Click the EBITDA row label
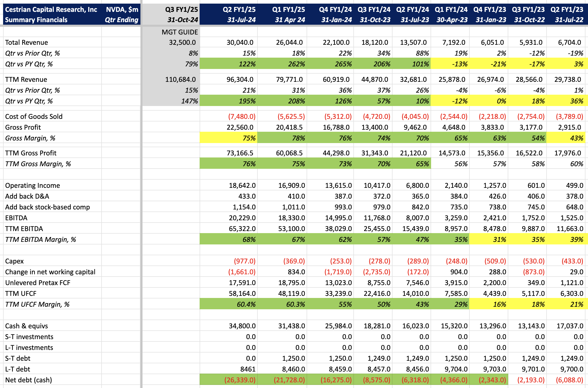 pyautogui.click(x=16, y=218)
